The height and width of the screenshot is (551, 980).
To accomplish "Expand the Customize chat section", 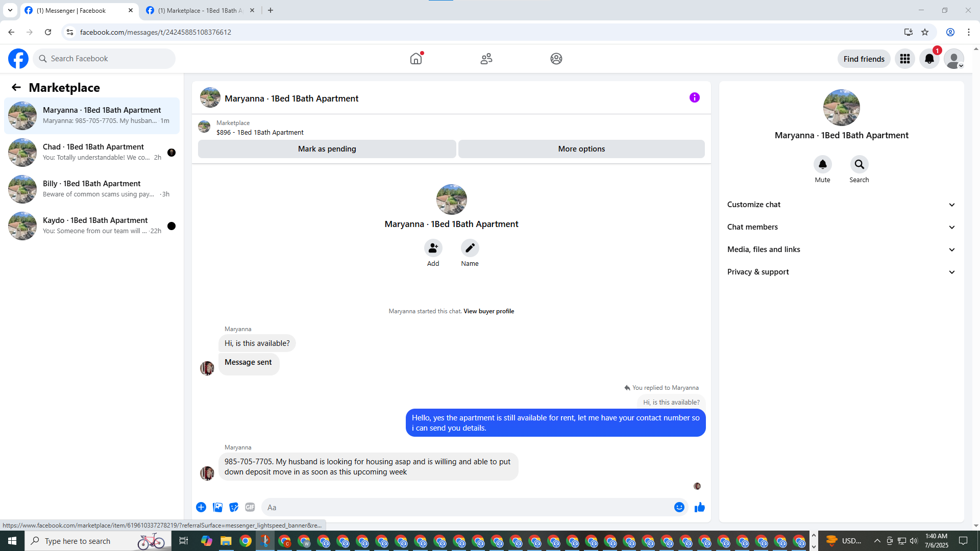I will [x=841, y=205].
